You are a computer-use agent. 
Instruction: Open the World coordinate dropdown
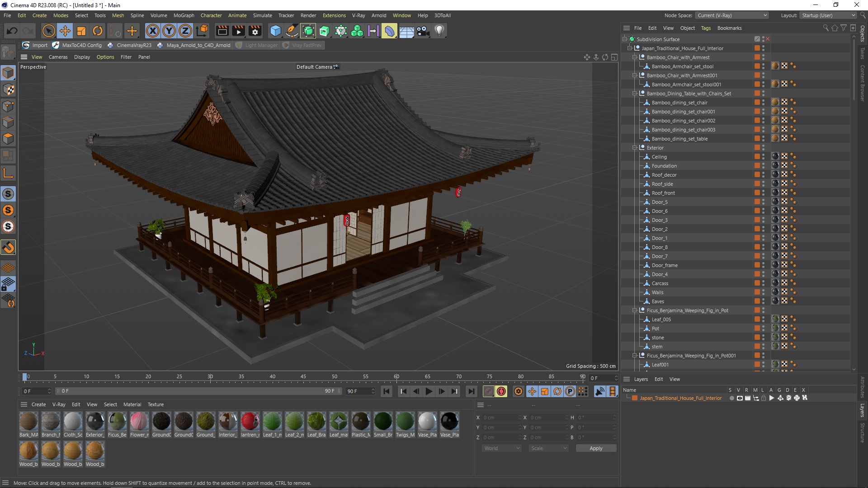click(x=501, y=448)
